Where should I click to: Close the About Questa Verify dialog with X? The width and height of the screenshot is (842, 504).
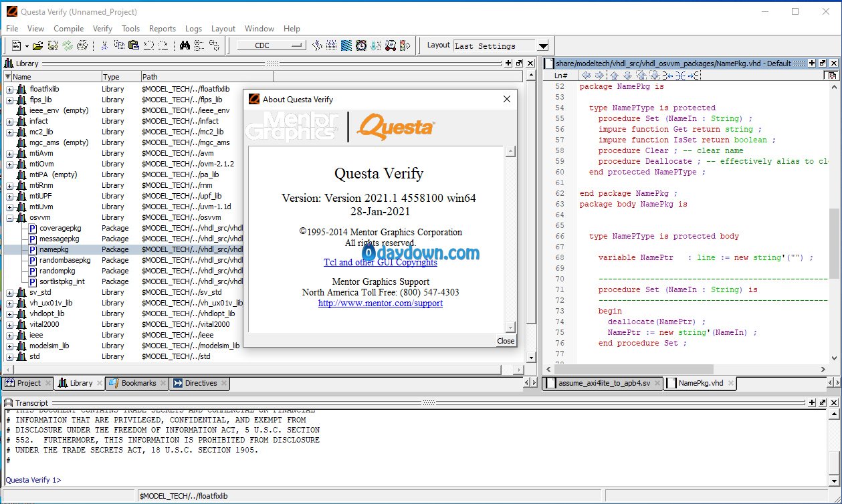(506, 99)
